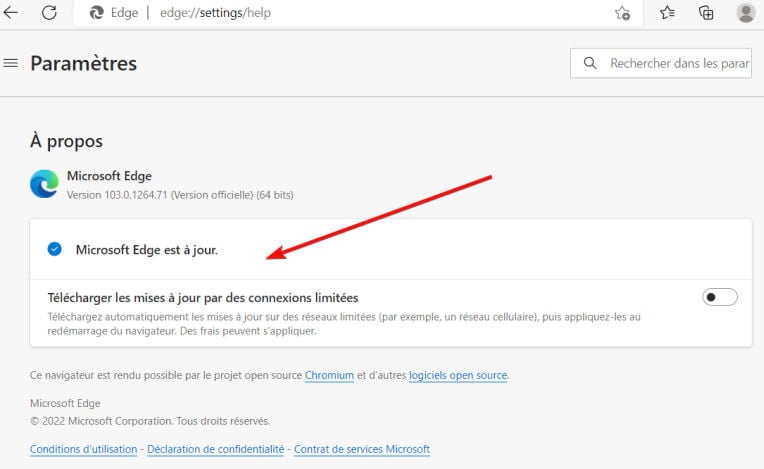Go back using the browser back arrow
This screenshot has width=764, height=469.
(x=10, y=12)
